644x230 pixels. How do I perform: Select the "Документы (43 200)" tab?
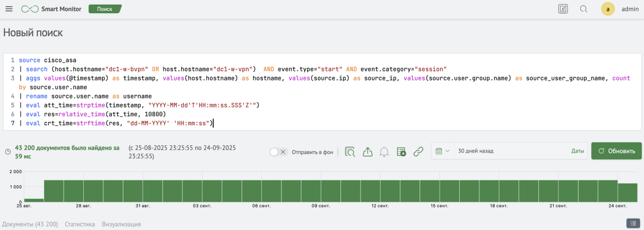click(x=30, y=224)
